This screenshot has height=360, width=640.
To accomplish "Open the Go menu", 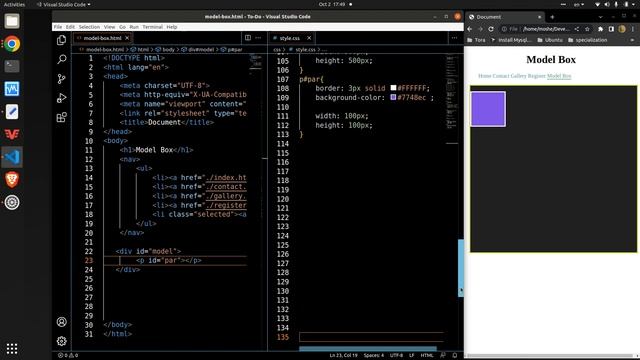I will [x=122, y=27].
